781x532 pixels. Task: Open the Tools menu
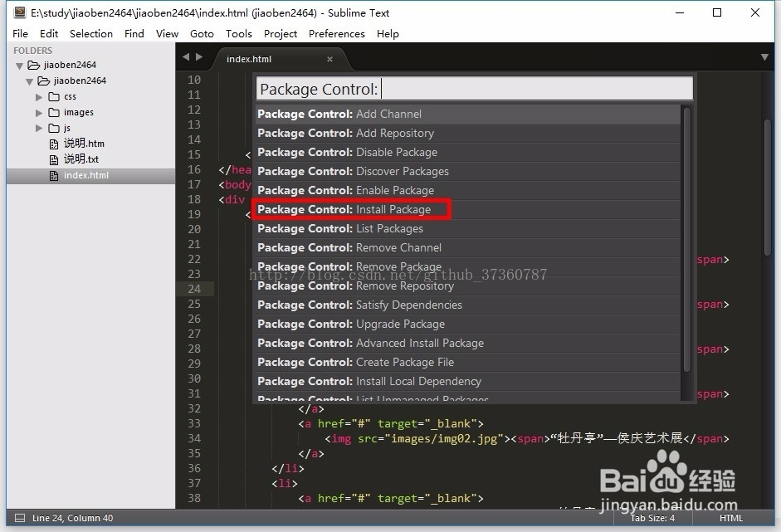pos(238,33)
